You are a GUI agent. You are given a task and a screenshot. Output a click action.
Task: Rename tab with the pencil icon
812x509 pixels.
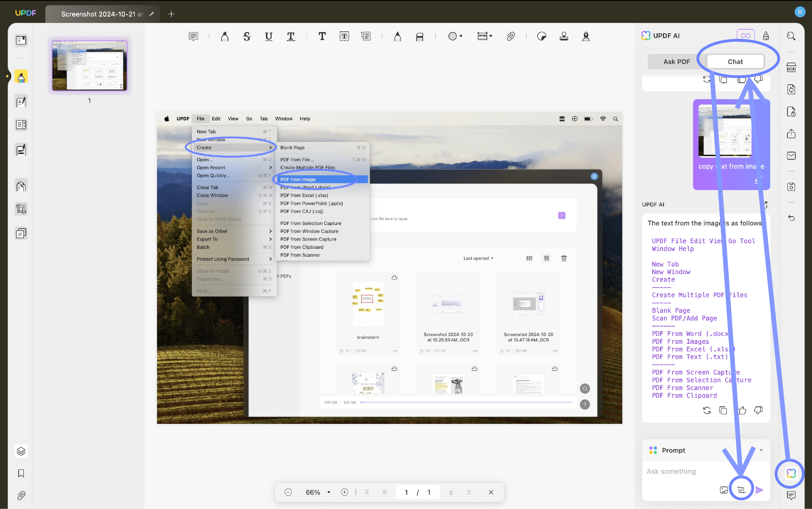151,14
